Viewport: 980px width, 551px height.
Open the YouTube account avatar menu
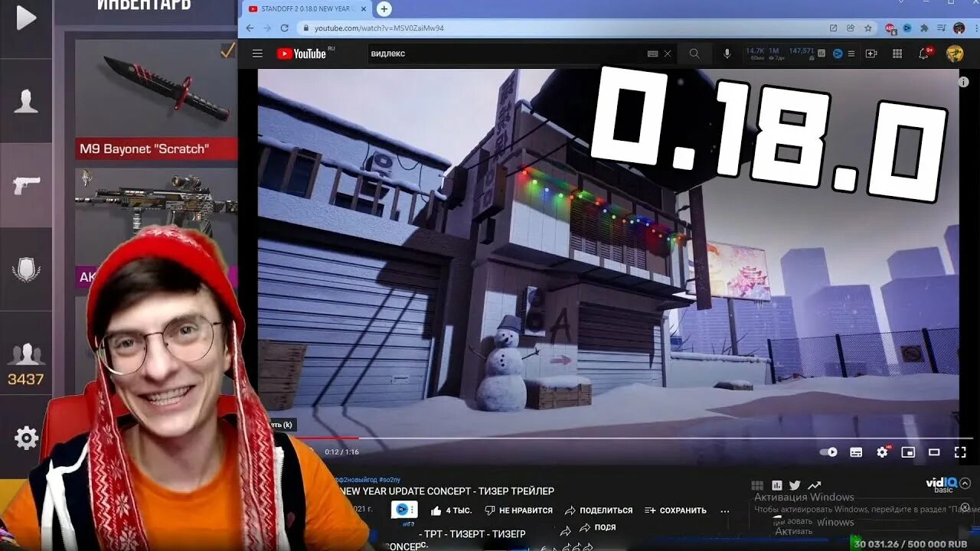click(x=954, y=54)
